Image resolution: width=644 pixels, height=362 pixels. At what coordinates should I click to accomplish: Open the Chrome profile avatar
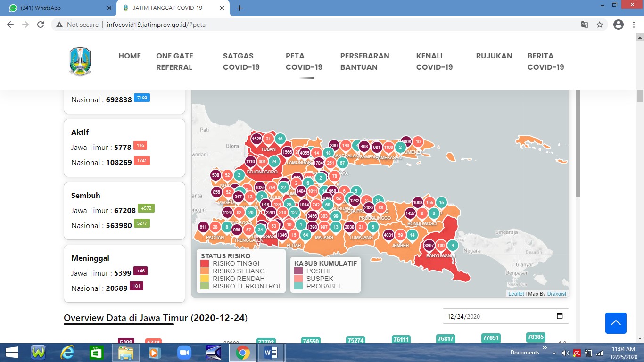point(619,25)
